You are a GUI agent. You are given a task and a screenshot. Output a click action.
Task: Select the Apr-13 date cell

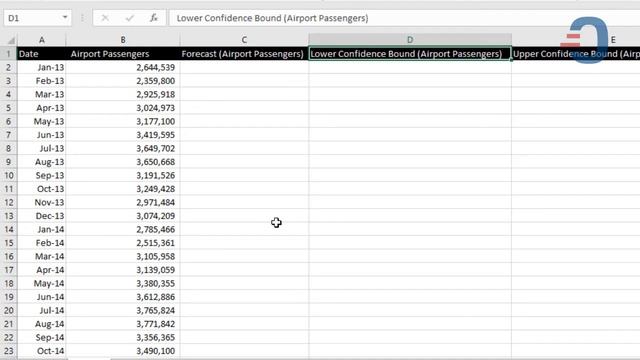tap(41, 108)
